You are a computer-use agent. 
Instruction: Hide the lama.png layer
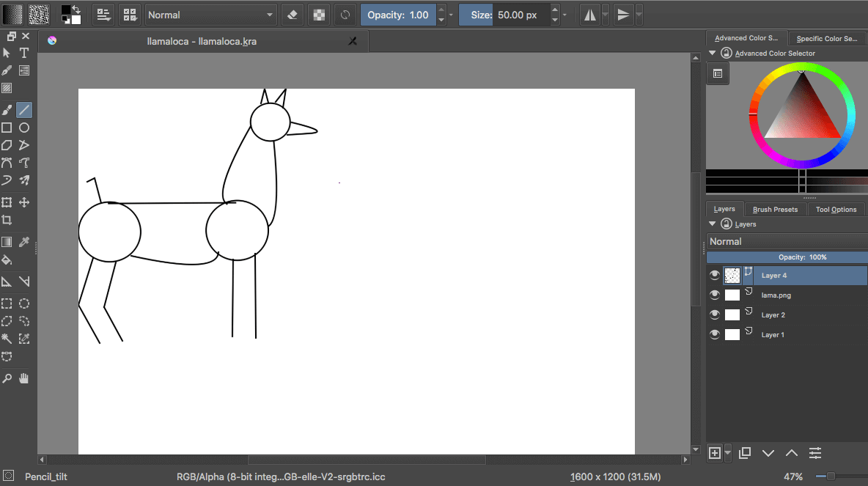click(714, 295)
